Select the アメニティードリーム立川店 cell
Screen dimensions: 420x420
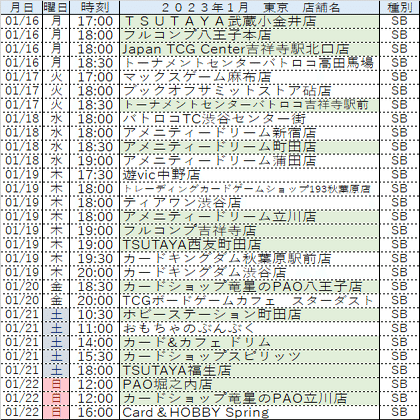click(x=249, y=217)
